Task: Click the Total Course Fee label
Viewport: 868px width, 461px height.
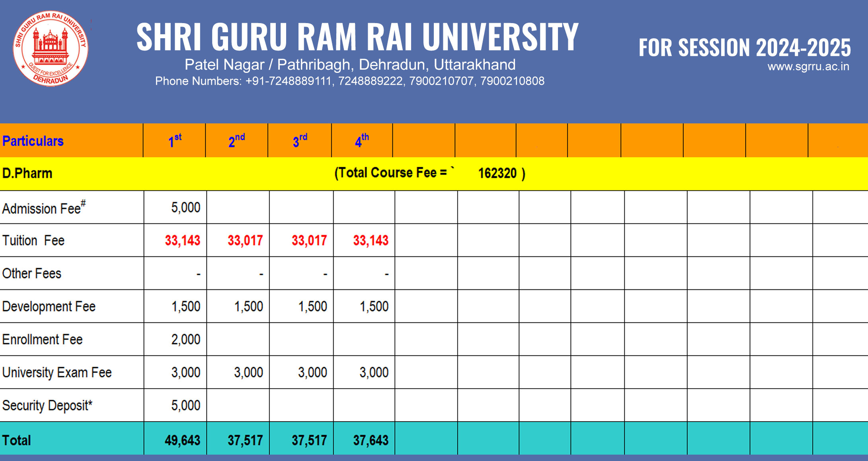Action: (391, 173)
